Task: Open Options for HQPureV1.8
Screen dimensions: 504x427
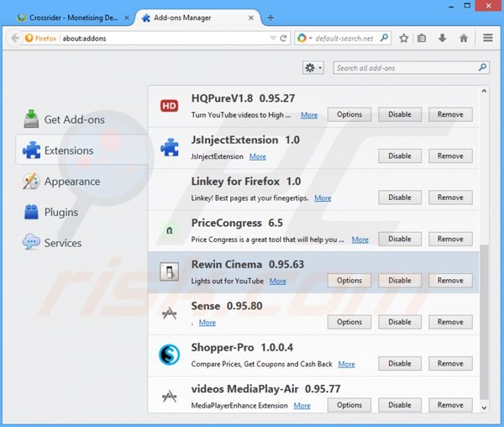Action: (349, 114)
